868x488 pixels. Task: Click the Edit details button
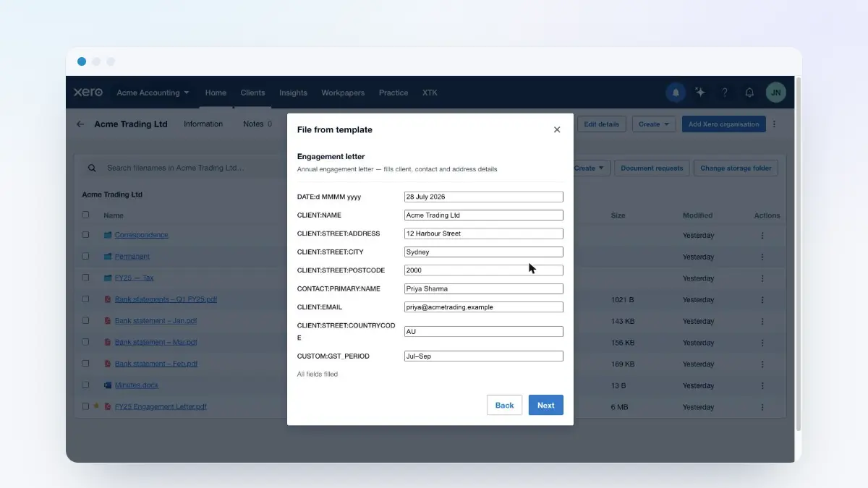(x=602, y=124)
